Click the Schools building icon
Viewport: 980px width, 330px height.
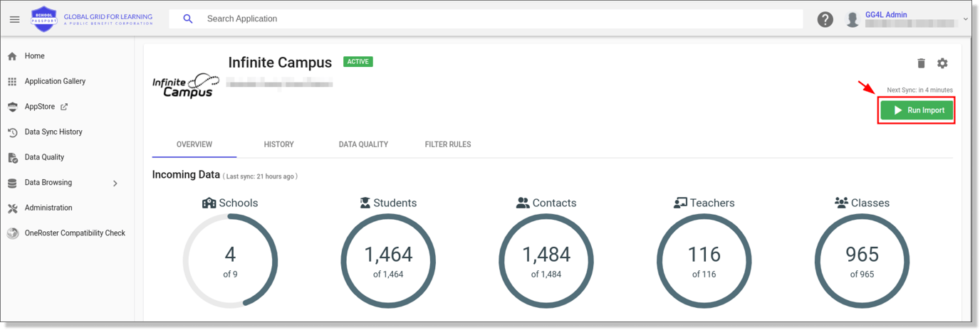pos(209,203)
